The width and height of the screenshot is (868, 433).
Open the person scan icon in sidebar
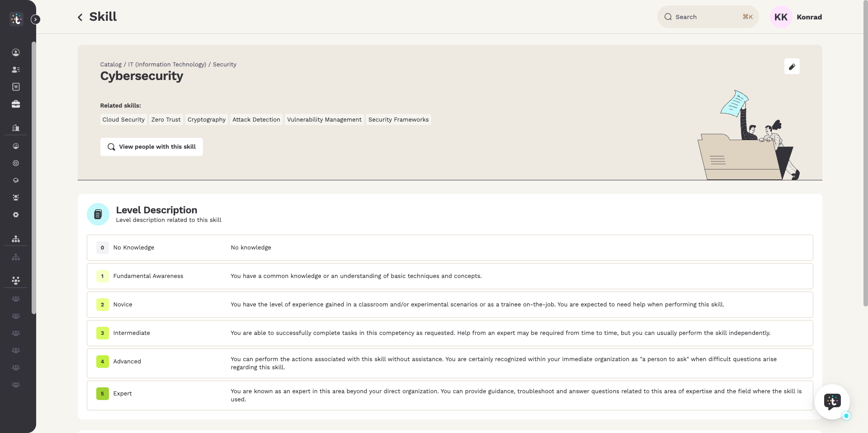tap(16, 198)
